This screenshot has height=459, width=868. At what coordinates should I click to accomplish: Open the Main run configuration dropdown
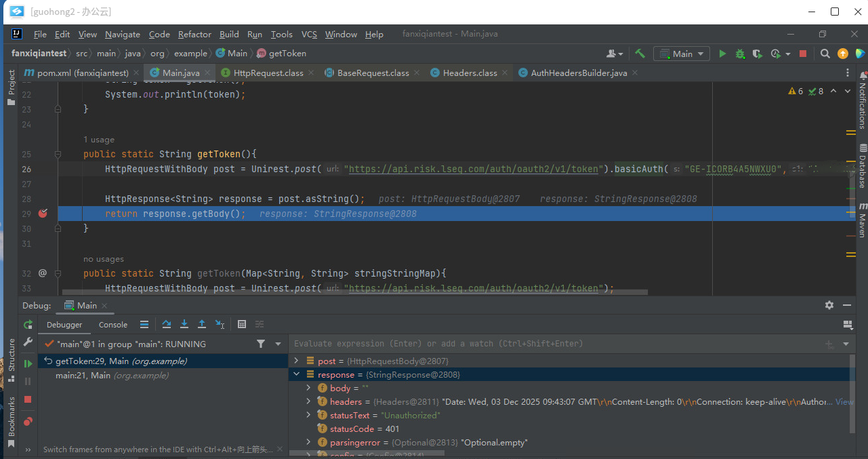coord(680,54)
